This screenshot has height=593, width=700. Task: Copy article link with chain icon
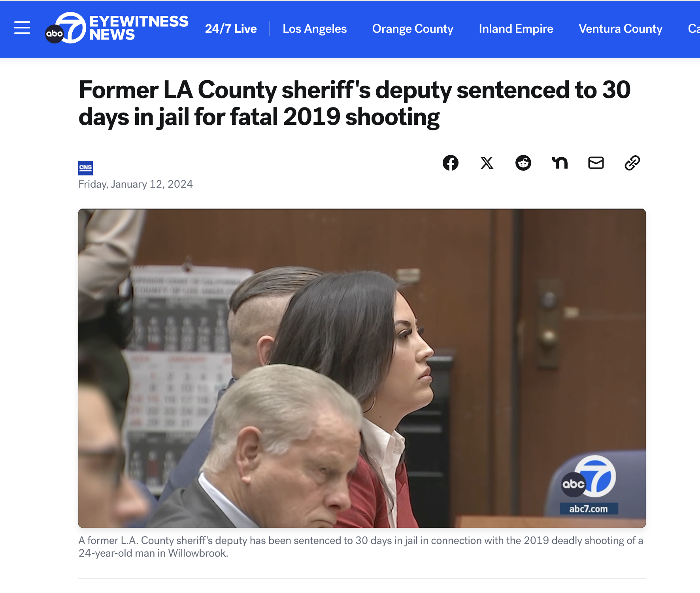(x=632, y=163)
